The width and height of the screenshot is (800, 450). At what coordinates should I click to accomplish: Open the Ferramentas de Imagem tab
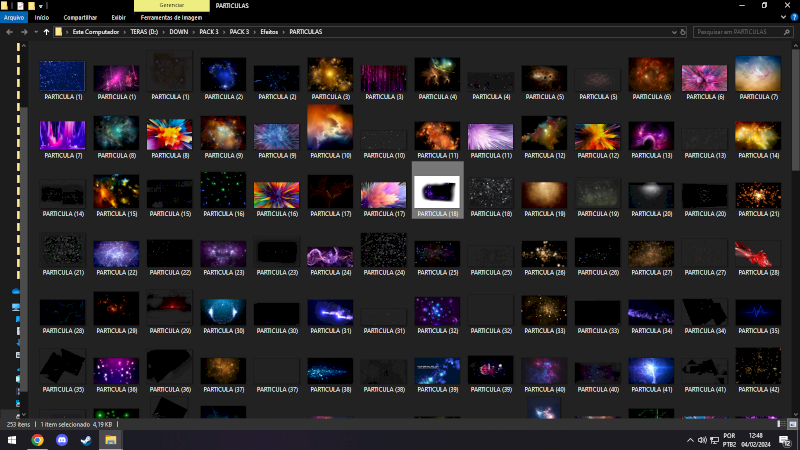click(171, 17)
